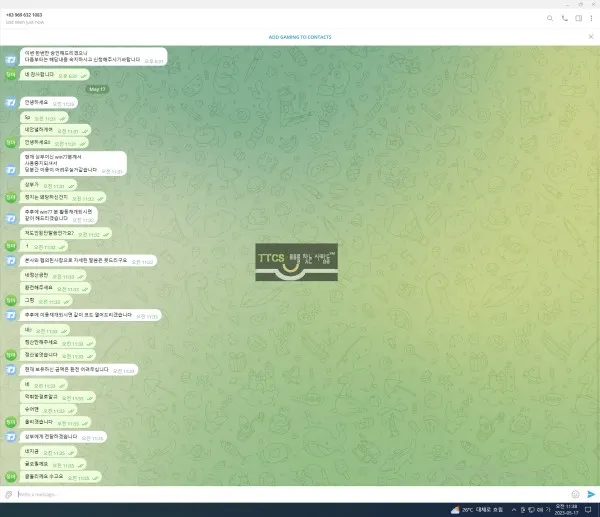Click the TTCS watermark image
The width and height of the screenshot is (600, 517).
[x=297, y=262]
